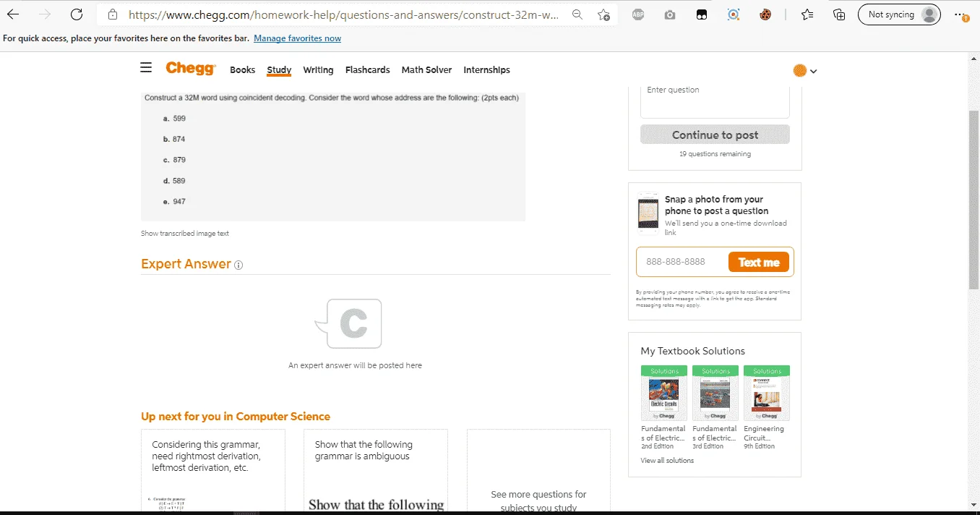Image resolution: width=980 pixels, height=515 pixels.
Task: Open Engineering Circuit 9th Edition thumbnail
Action: pos(767,393)
